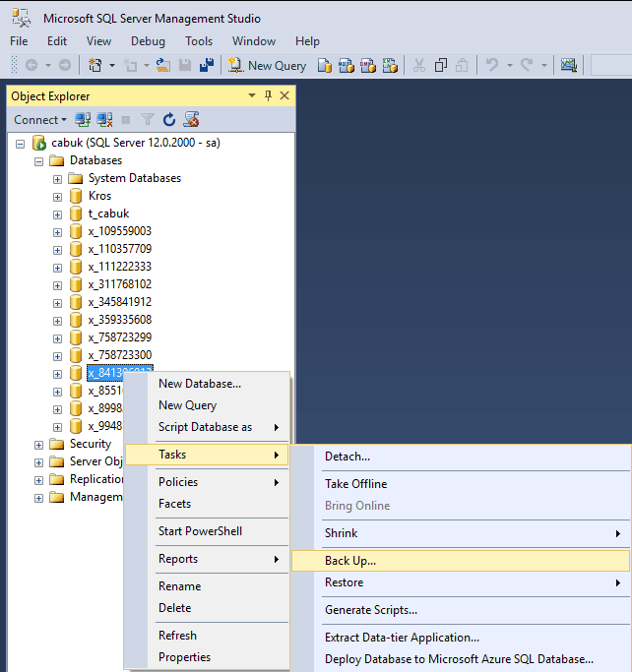This screenshot has width=632, height=672.
Task: Click the Refresh icon in Object Explorer toolbar
Action: click(x=169, y=120)
